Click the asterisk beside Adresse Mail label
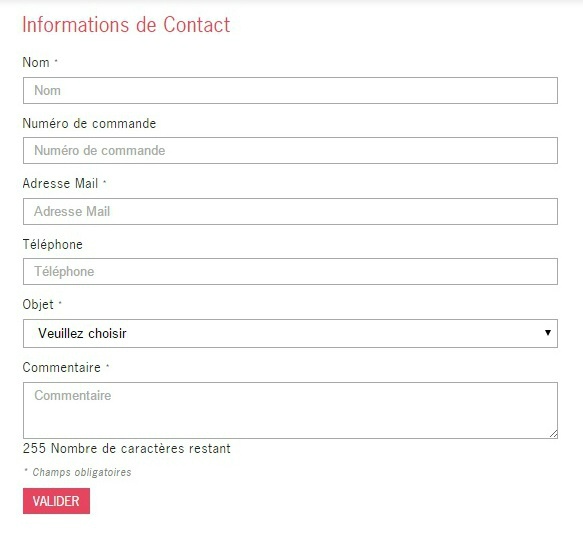The image size is (583, 541). pos(104,181)
